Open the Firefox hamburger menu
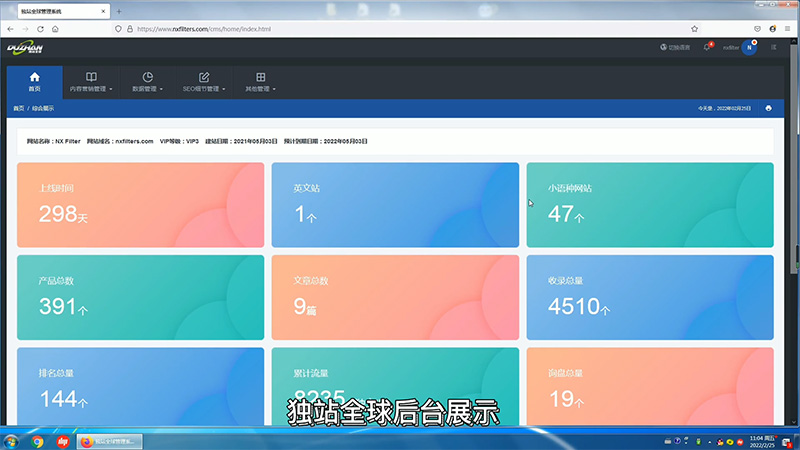The width and height of the screenshot is (800, 450). (787, 29)
